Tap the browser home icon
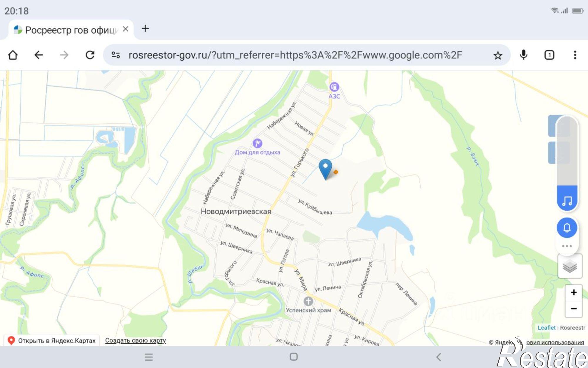588x368 pixels. [x=13, y=55]
